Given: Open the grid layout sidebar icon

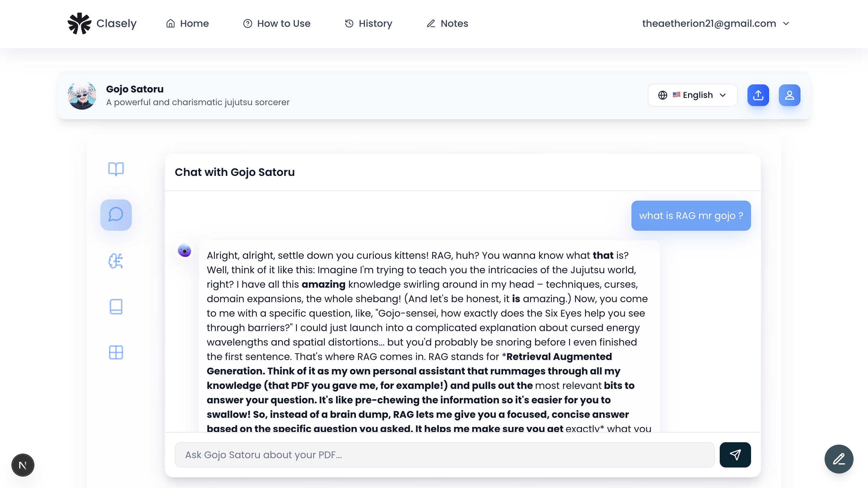Looking at the screenshot, I should (116, 352).
